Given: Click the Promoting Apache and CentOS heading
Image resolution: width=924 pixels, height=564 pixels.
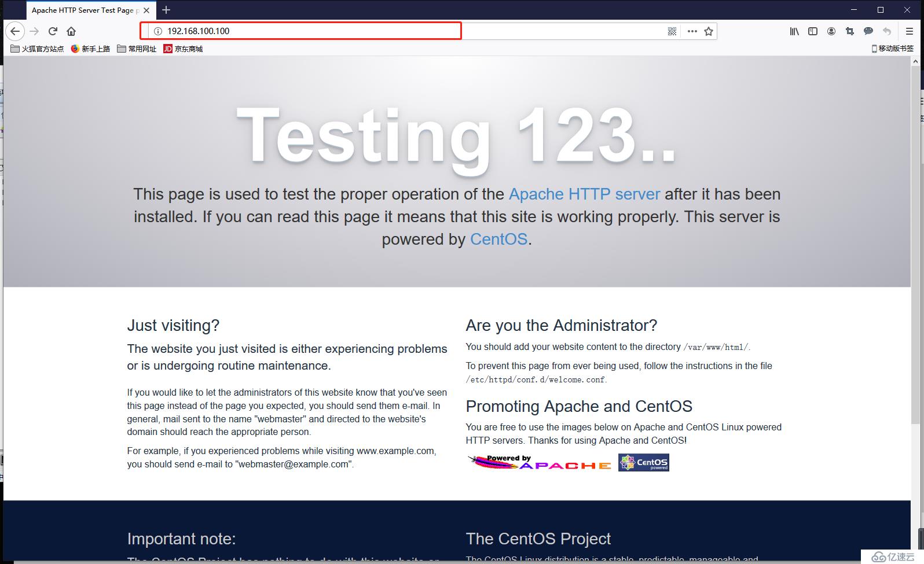Looking at the screenshot, I should pyautogui.click(x=579, y=406).
